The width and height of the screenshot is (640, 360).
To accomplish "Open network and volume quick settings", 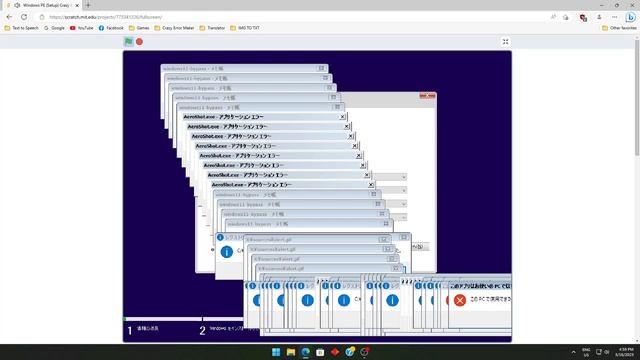I will pyautogui.click(x=602, y=352).
